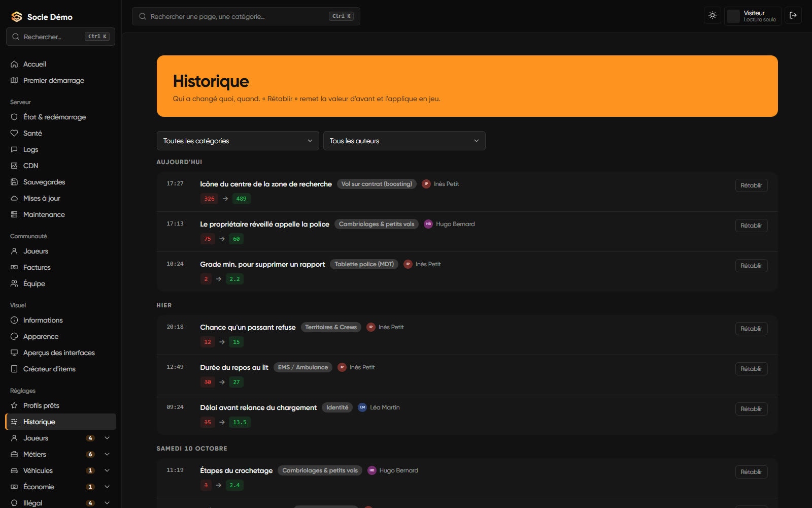Click the Apparence palette icon
This screenshot has width=812, height=508.
tap(14, 336)
